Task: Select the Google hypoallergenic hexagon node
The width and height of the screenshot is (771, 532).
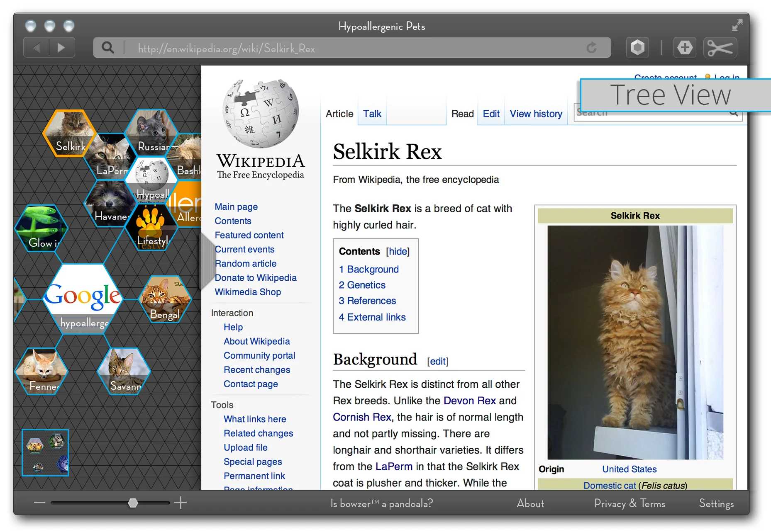Action: pyautogui.click(x=83, y=299)
